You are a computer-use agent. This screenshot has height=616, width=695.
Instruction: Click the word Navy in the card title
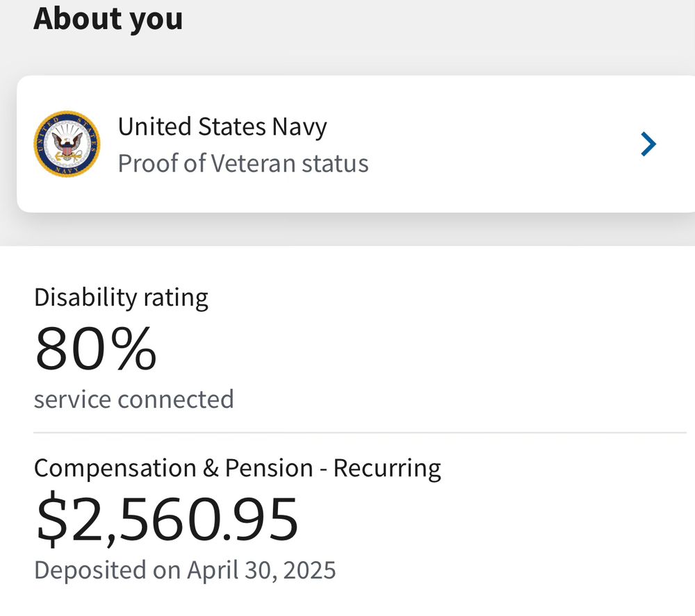pos(300,128)
